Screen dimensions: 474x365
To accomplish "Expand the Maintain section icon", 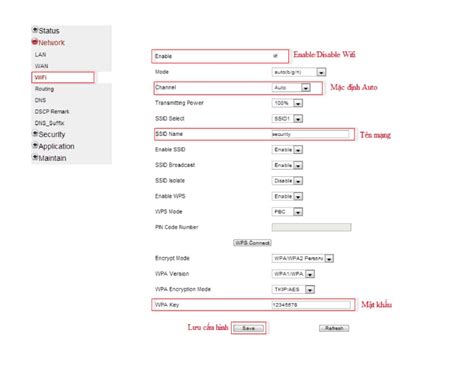I will (x=35, y=157).
